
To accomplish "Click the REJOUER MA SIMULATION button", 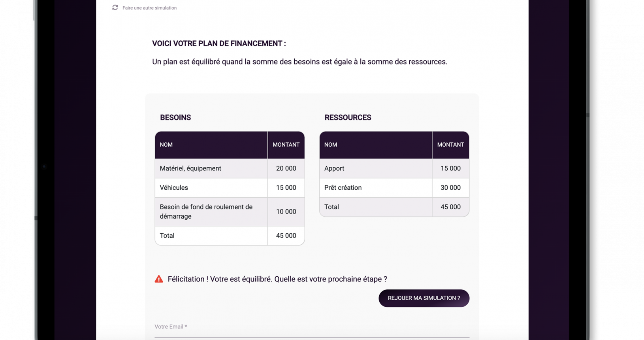I will 424,298.
